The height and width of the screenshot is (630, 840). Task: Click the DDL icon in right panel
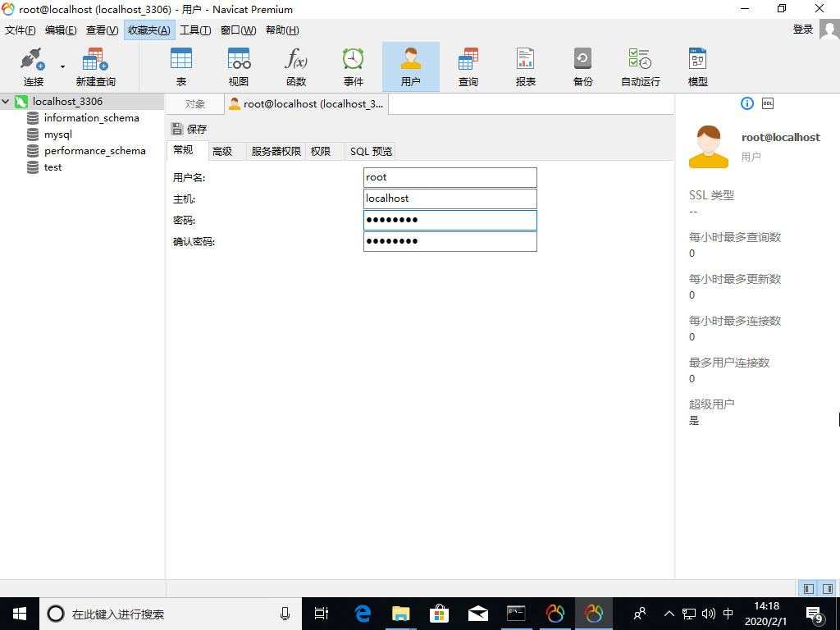click(768, 103)
